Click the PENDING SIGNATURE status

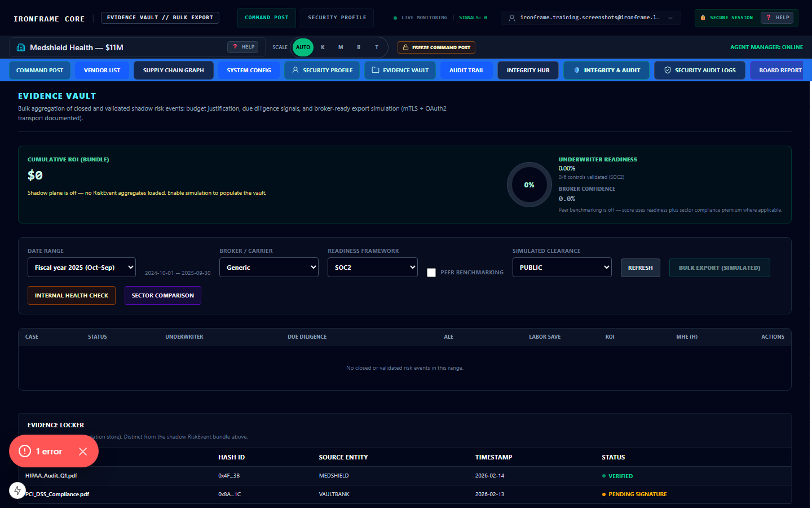pyautogui.click(x=634, y=494)
